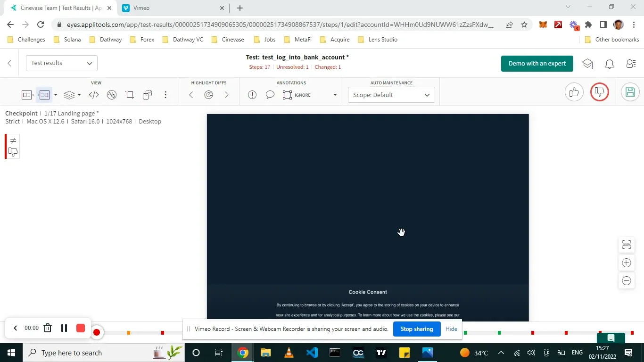The height and width of the screenshot is (362, 644).
Task: Open notifications bell in Applitools header
Action: coord(610,64)
